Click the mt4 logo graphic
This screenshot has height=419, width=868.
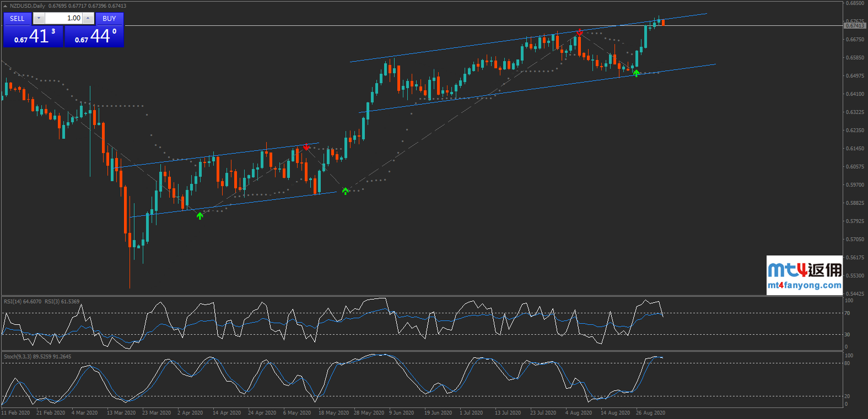click(804, 270)
